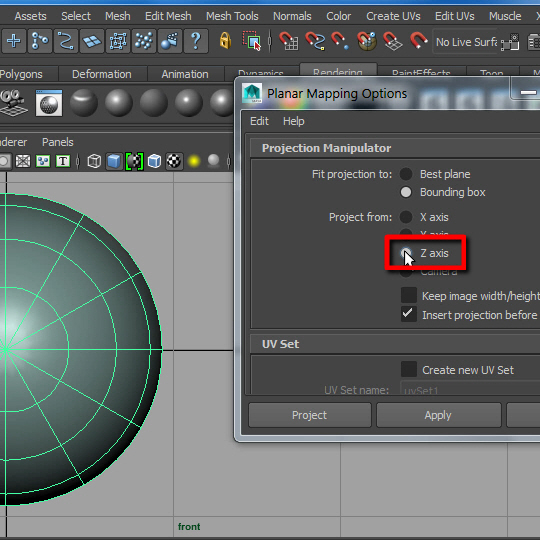Click the crossed square grid icon in viewport toolbar

pos(23,161)
